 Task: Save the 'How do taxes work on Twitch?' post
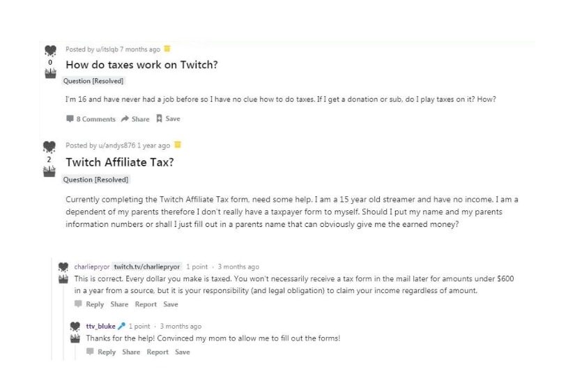click(168, 119)
